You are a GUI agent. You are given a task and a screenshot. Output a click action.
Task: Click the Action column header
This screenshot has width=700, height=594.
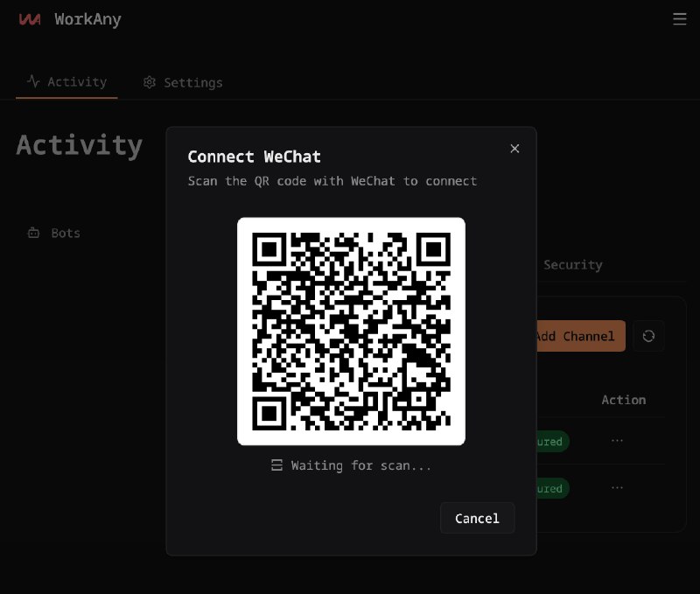(x=623, y=400)
